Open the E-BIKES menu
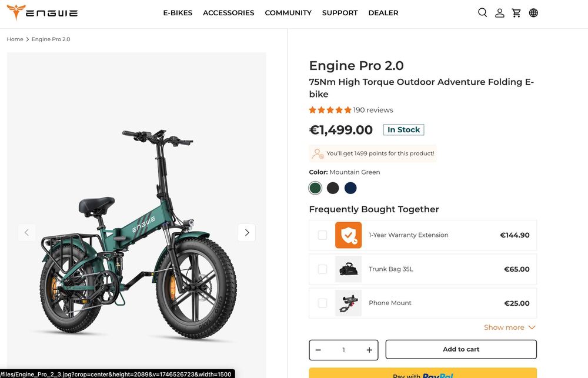 pos(178,13)
